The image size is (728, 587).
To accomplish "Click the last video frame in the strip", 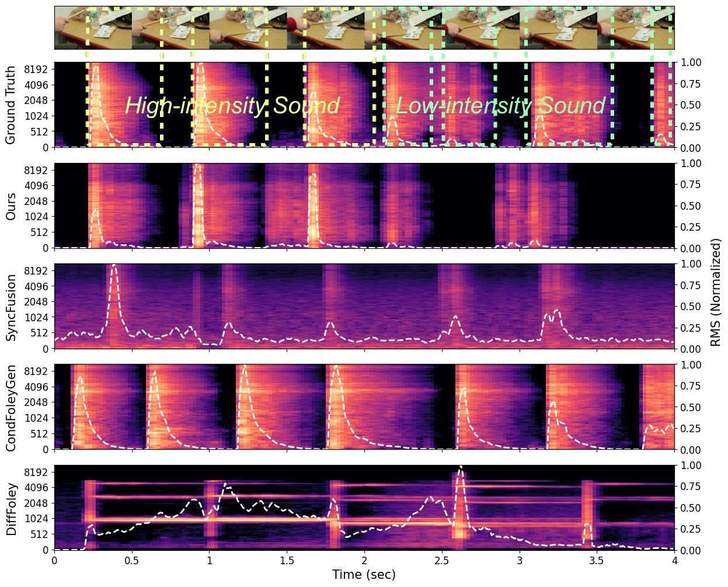I will (x=636, y=28).
